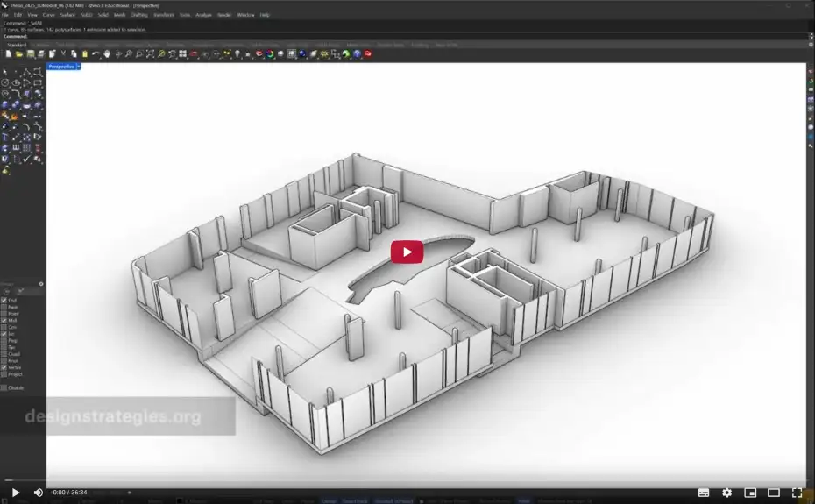Click the Undo arrow icon
Viewport: 815px width, 504px height.
coord(96,53)
